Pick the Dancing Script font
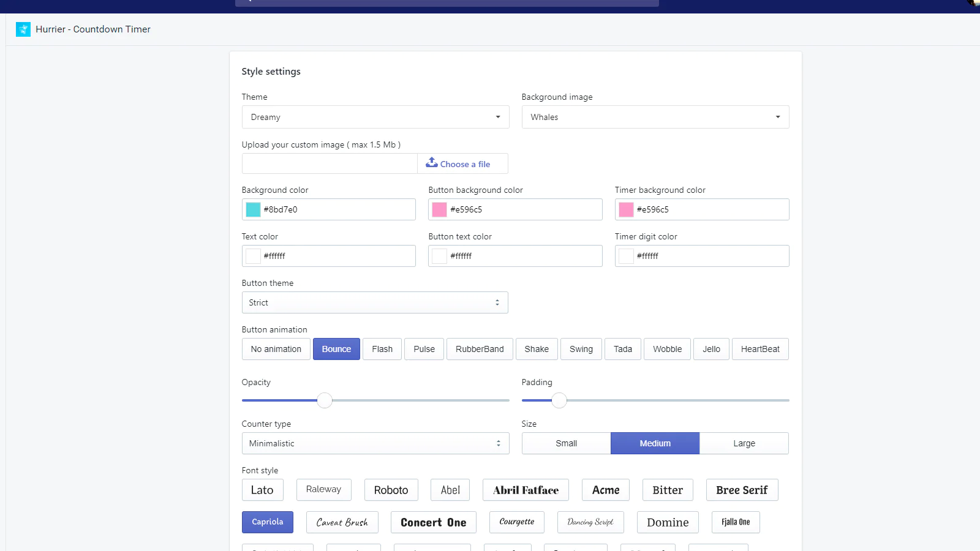This screenshot has width=980, height=551. pos(590,522)
